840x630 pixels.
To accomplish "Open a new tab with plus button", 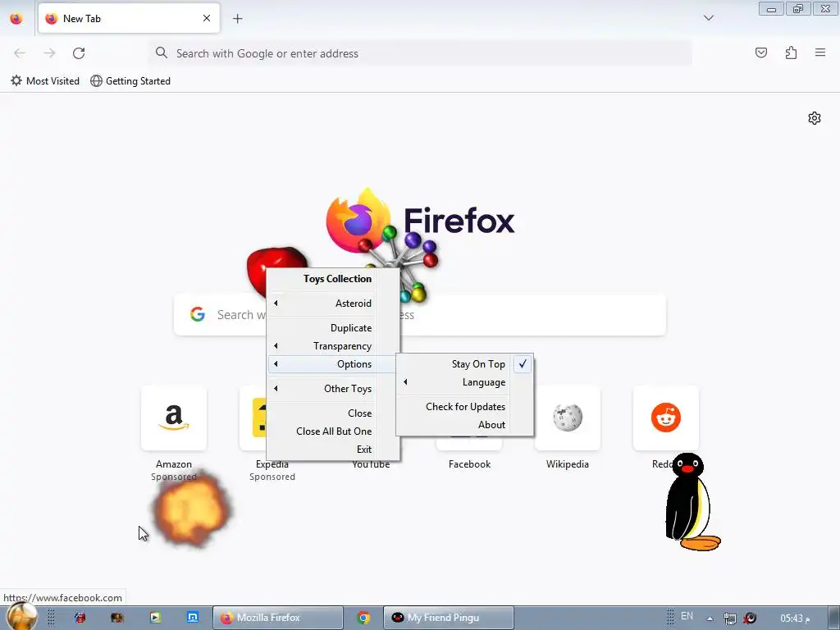I will pos(237,19).
